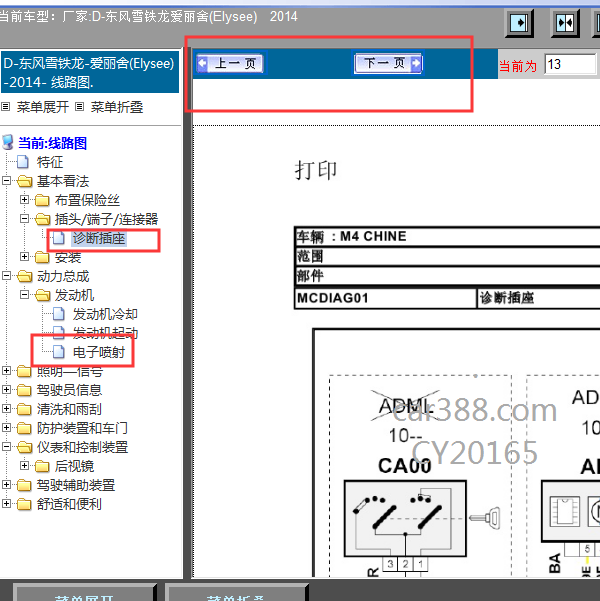The height and width of the screenshot is (601, 600).
Task: Expand the 布置保险丝 folder
Action: click(25, 200)
